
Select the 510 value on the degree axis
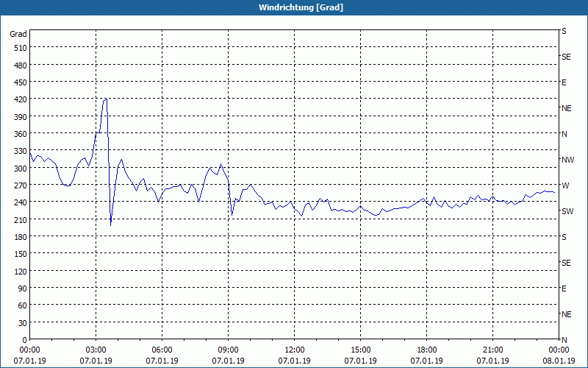click(x=21, y=48)
